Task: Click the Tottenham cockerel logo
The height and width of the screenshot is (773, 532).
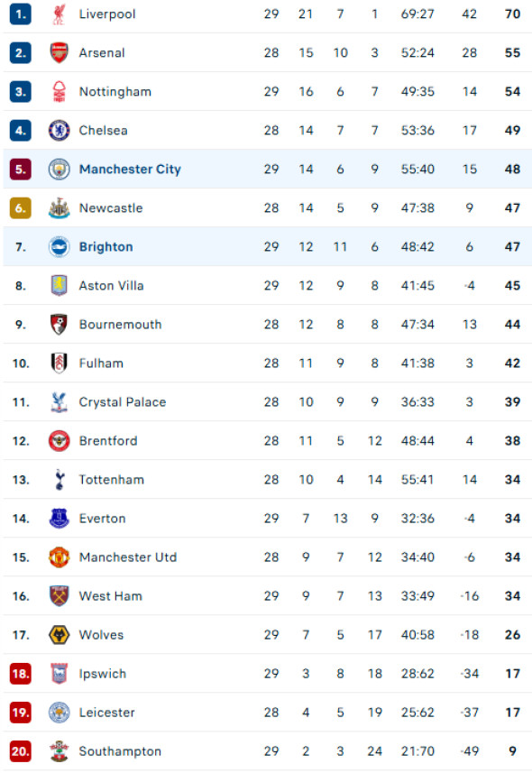Action: pos(59,480)
